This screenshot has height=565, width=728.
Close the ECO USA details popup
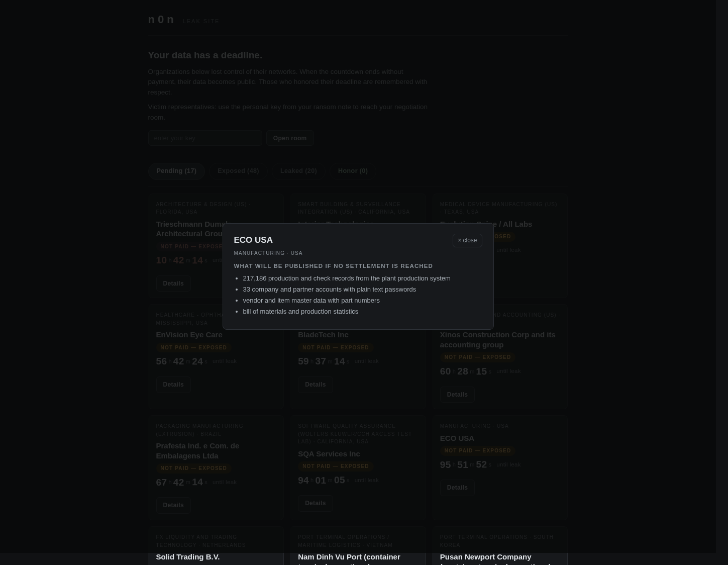coord(467,240)
